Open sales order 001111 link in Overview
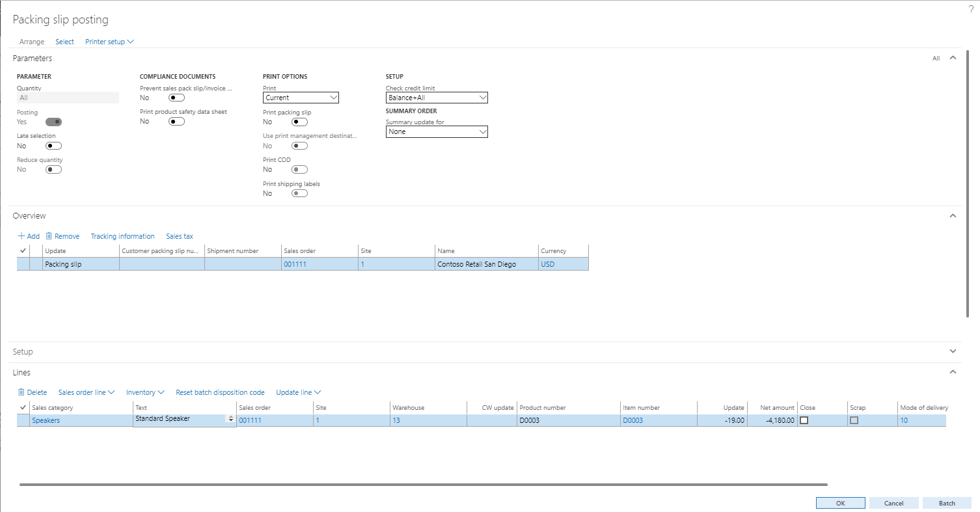980x512 pixels. (295, 264)
